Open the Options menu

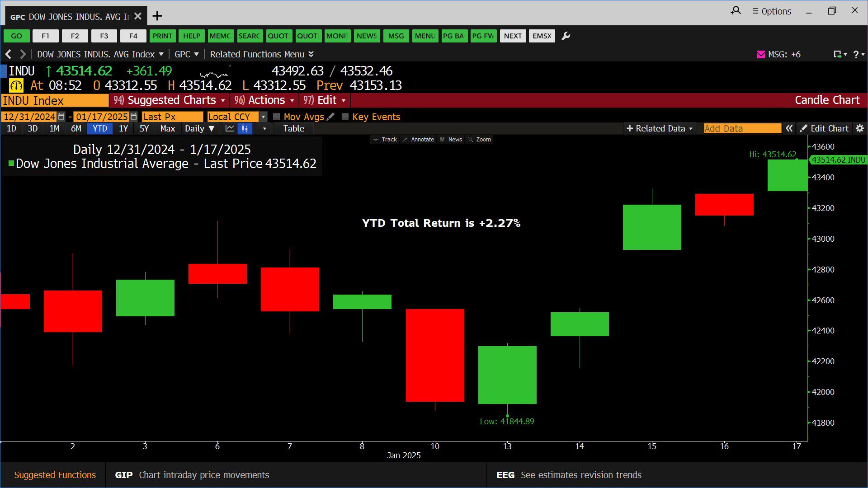tap(772, 11)
